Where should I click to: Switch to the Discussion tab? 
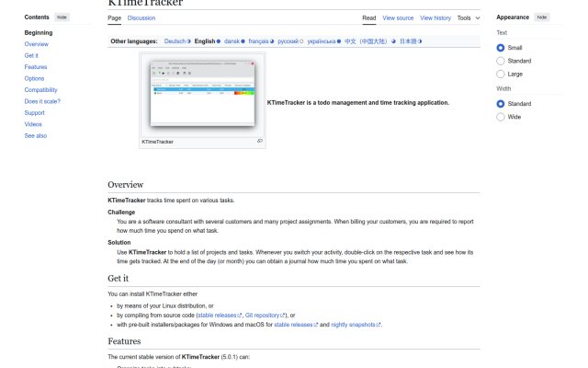141,18
